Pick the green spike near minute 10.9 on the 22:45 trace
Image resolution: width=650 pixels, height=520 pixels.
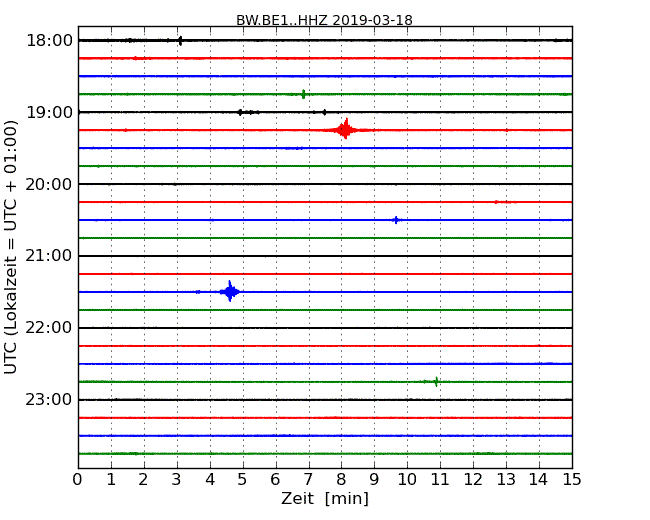[436, 381]
